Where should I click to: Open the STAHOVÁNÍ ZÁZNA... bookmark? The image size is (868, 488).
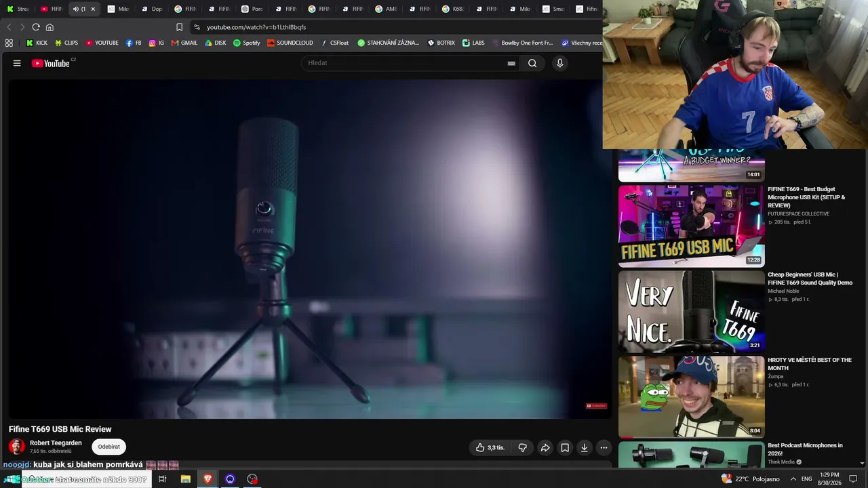tap(388, 43)
